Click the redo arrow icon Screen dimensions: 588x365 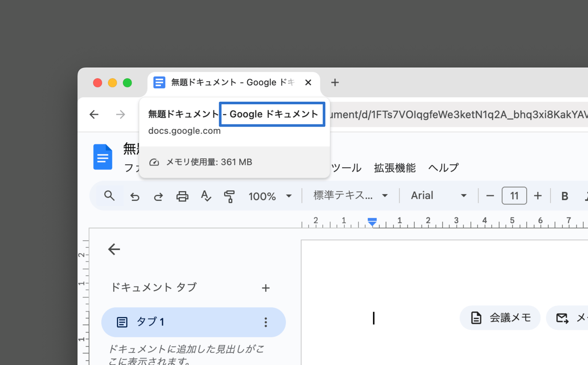click(159, 196)
